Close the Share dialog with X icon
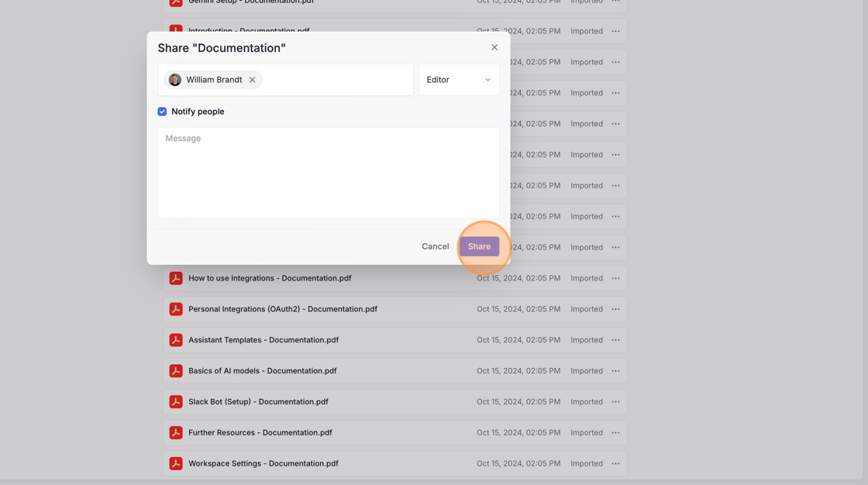 click(494, 47)
